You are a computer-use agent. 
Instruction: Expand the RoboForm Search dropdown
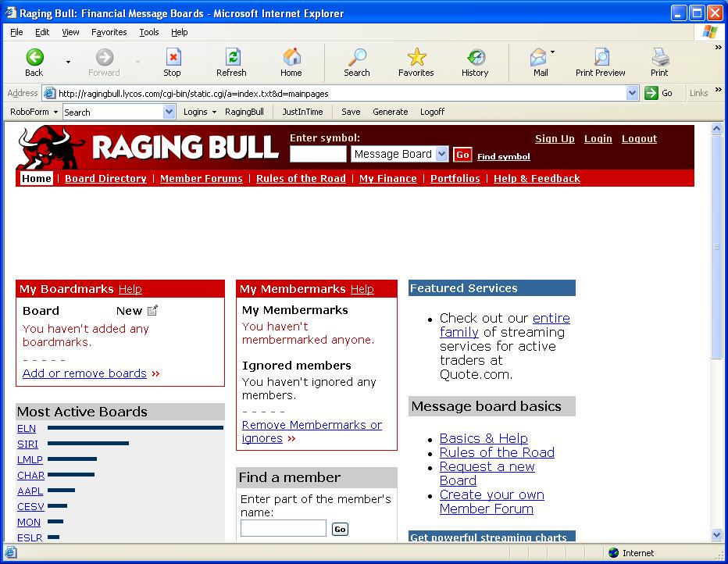pyautogui.click(x=170, y=112)
